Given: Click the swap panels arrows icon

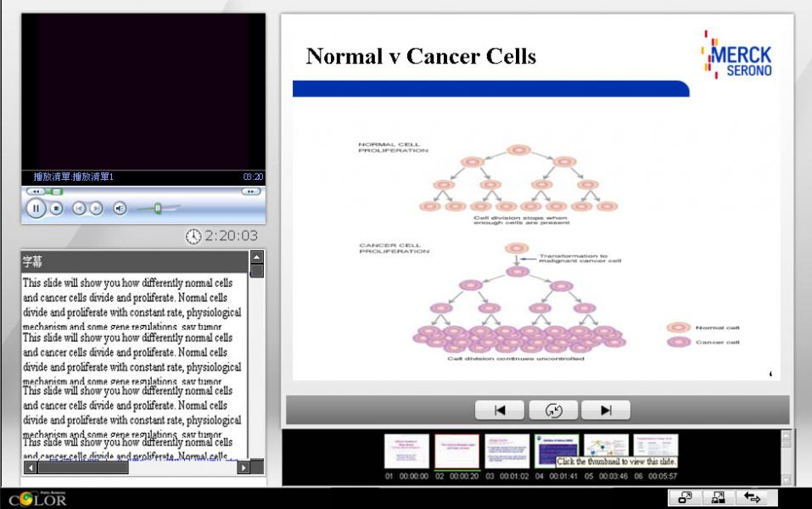Looking at the screenshot, I should point(753,498).
